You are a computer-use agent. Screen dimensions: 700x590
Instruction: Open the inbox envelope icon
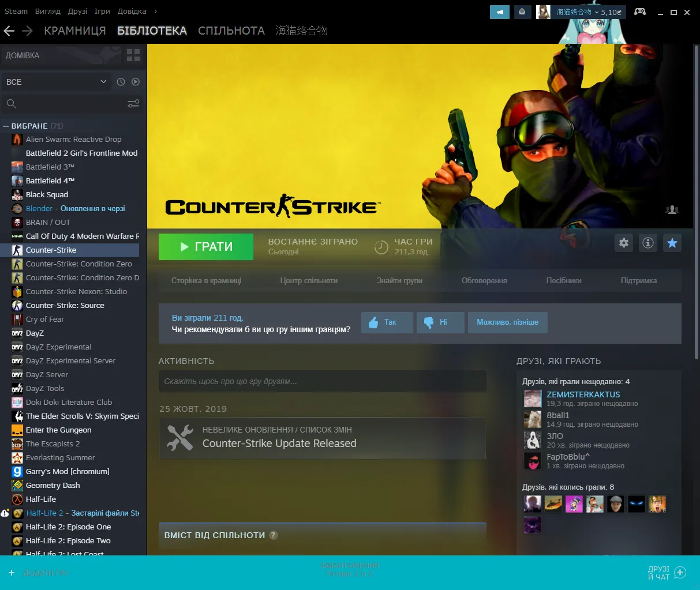pos(522,12)
